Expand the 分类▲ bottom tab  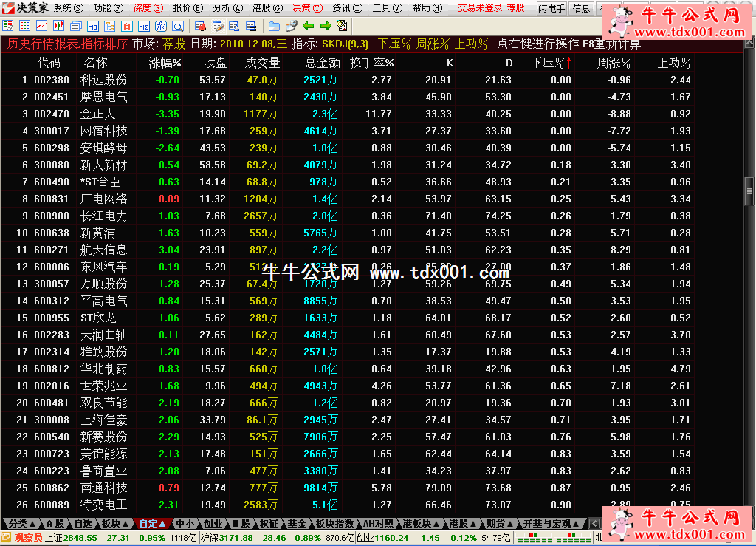(x=22, y=524)
